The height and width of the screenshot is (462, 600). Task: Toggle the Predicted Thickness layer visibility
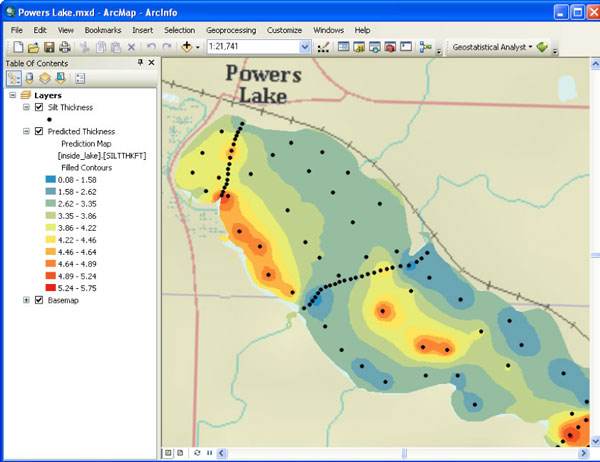coord(39,131)
